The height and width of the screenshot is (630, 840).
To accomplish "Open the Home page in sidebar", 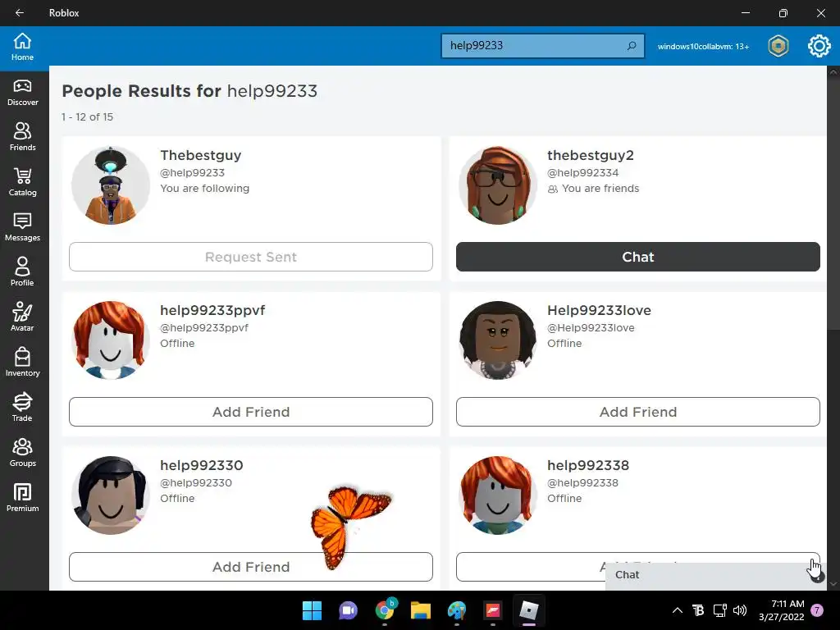I will coord(22,47).
